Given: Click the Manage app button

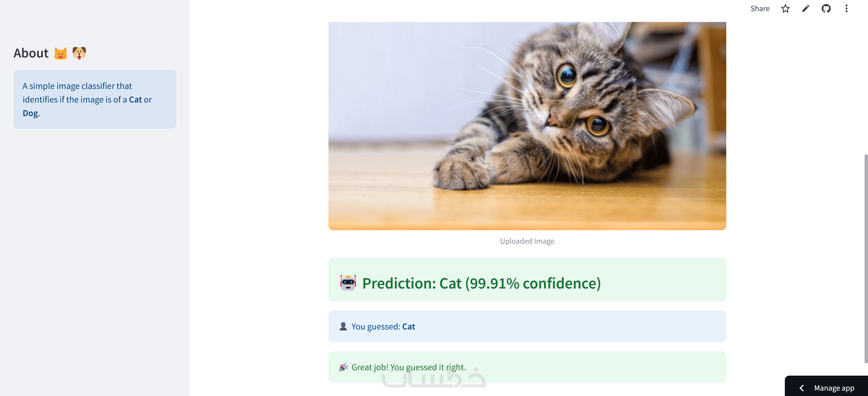Looking at the screenshot, I should point(834,388).
